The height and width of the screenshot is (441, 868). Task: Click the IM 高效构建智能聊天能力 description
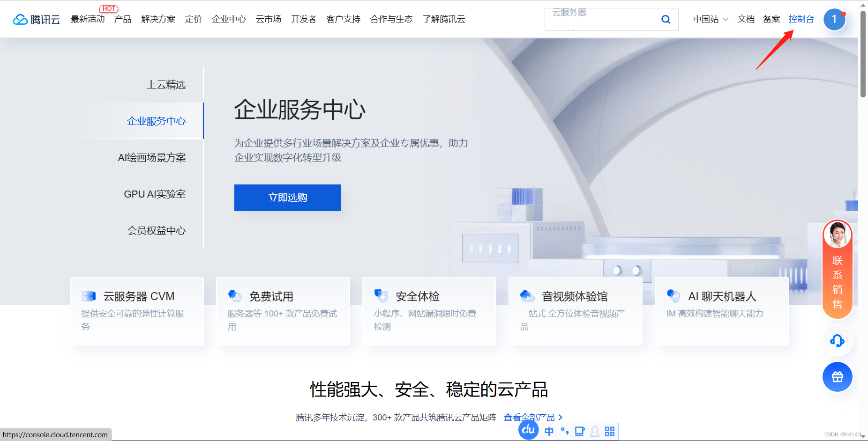click(715, 313)
